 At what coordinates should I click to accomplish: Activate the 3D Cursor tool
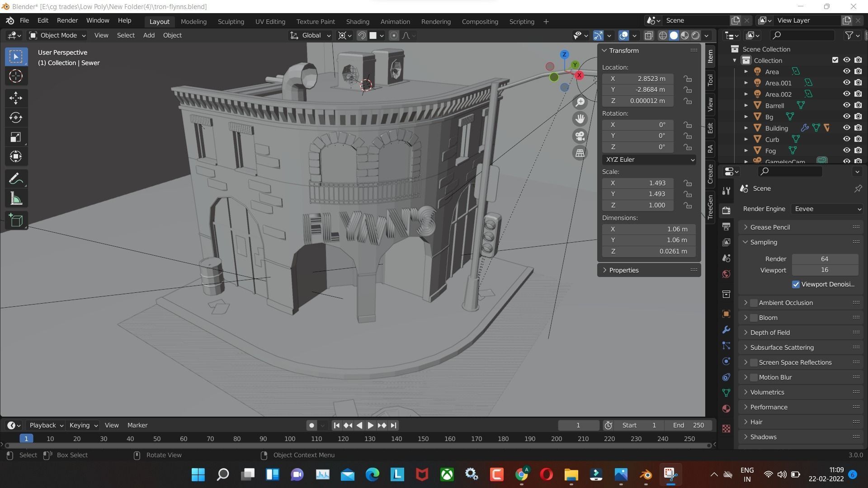click(16, 76)
